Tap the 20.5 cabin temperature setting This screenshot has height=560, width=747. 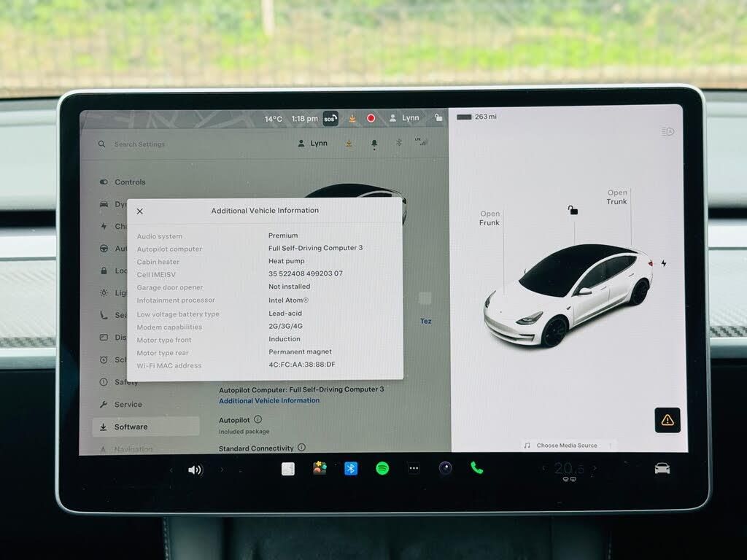(x=569, y=469)
